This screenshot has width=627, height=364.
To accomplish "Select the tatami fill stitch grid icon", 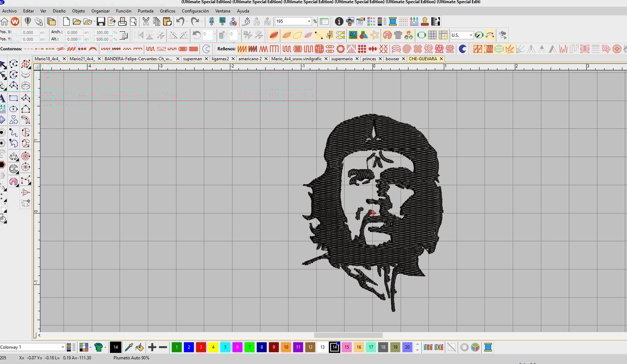I will (319, 49).
